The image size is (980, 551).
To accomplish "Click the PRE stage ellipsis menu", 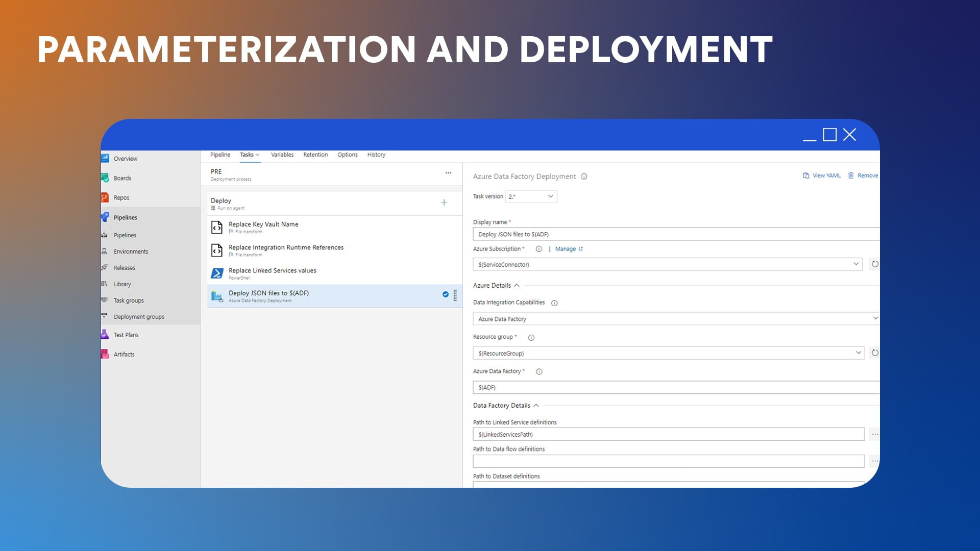I will tap(448, 173).
